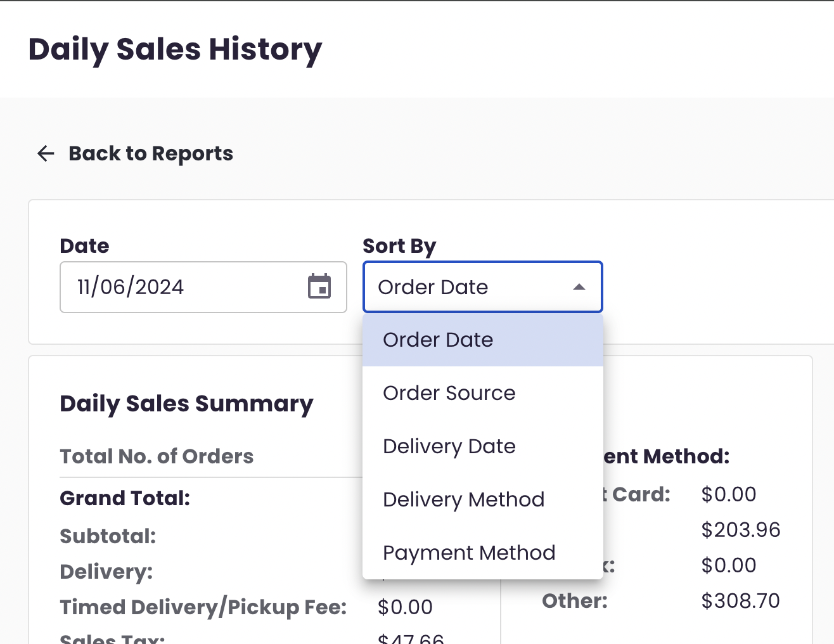Click the $203.96 payment amount
This screenshot has width=834, height=644.
point(741,529)
